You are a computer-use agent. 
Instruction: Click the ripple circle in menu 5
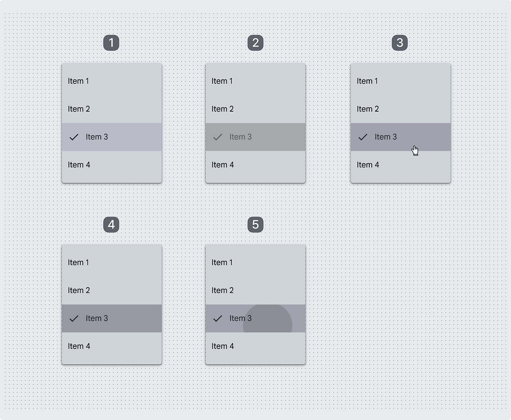[267, 319]
